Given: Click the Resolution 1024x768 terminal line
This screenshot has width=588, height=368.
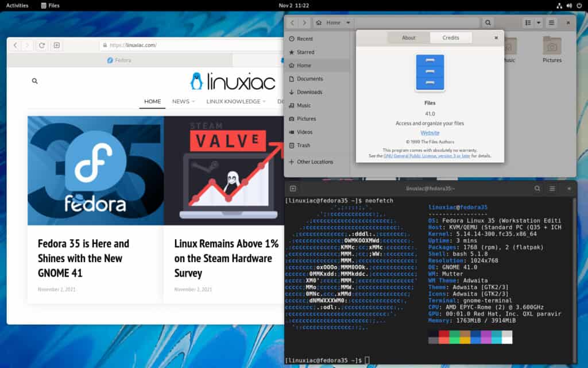Looking at the screenshot, I should 463,260.
